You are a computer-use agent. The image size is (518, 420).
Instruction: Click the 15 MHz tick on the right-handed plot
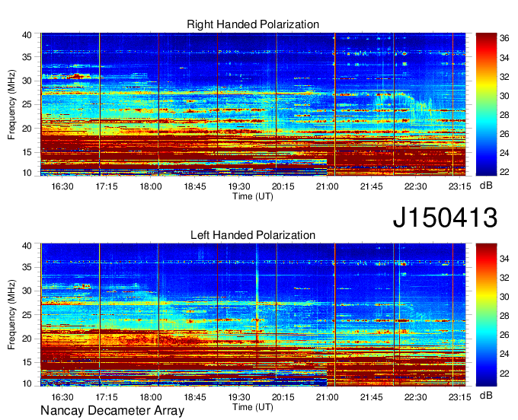pos(27,152)
